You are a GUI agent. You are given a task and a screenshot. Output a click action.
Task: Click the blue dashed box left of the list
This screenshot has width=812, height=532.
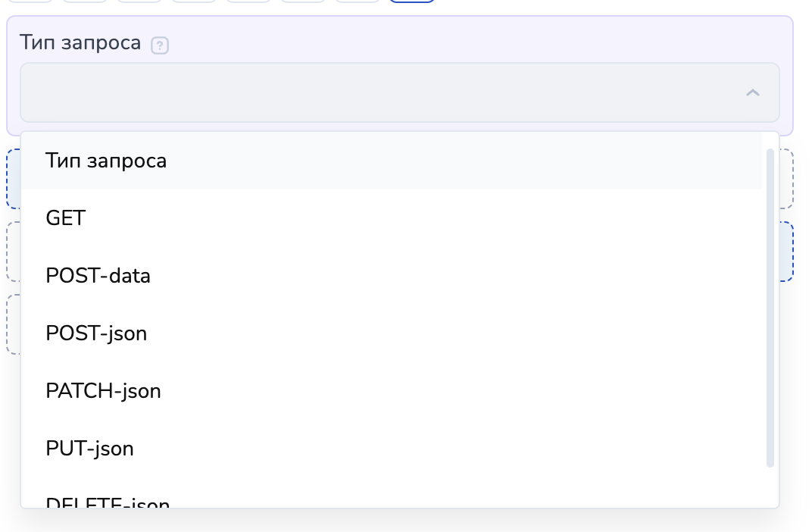tap(13, 179)
